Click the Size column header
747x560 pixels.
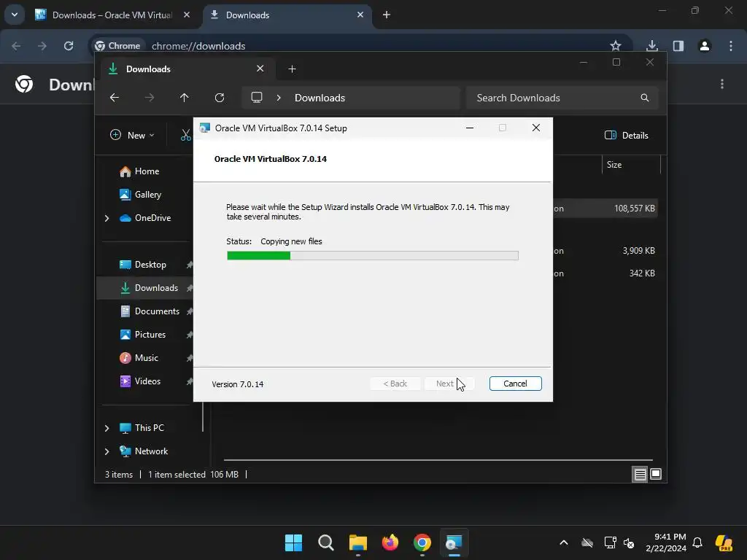631,165
